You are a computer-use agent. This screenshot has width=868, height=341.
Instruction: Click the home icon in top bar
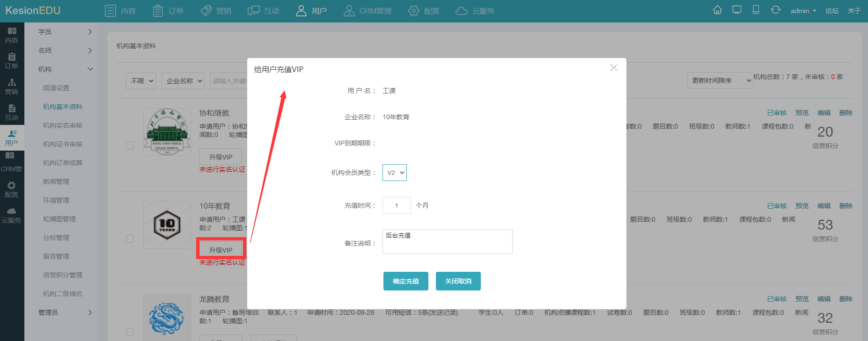pyautogui.click(x=717, y=10)
